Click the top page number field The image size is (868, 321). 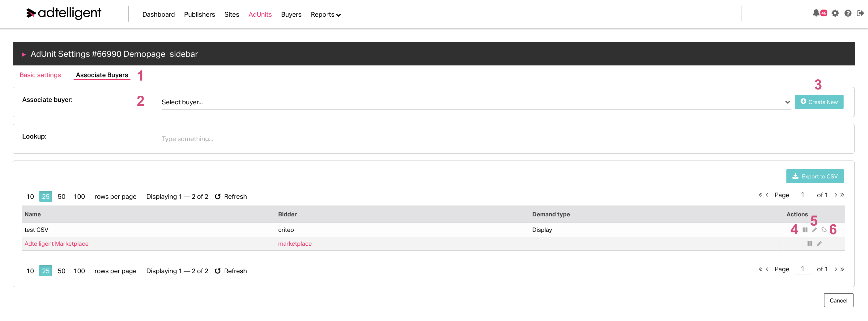803,195
